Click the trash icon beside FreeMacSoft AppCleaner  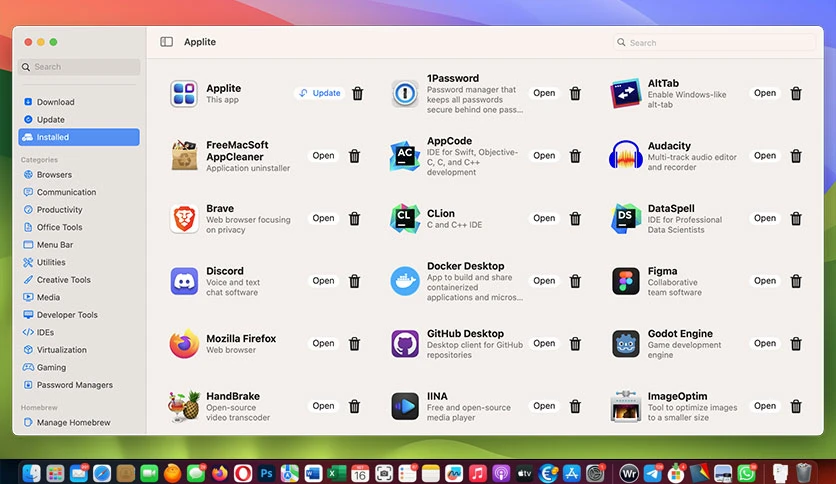pos(355,156)
